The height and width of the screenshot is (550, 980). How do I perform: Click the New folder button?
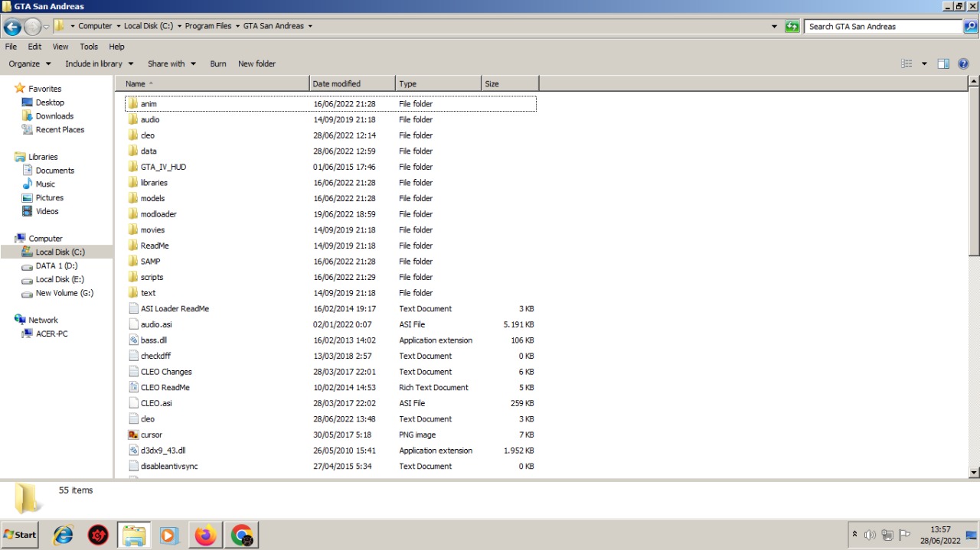pyautogui.click(x=256, y=63)
